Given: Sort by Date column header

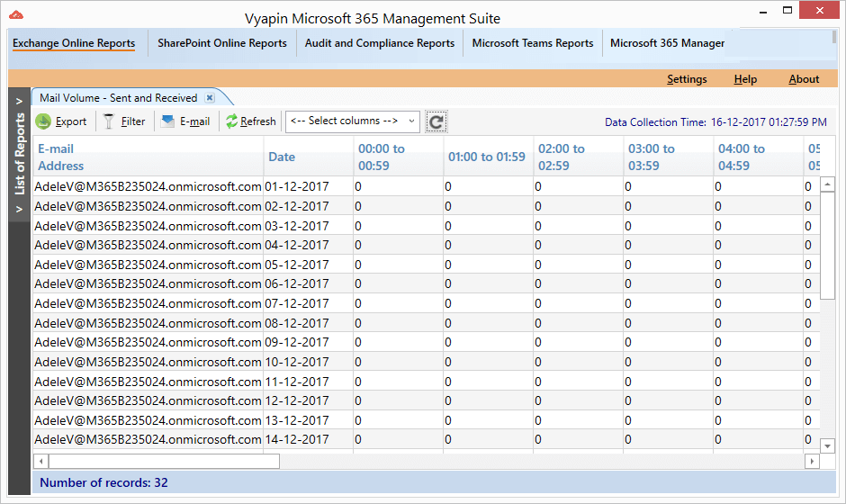Looking at the screenshot, I should point(309,157).
